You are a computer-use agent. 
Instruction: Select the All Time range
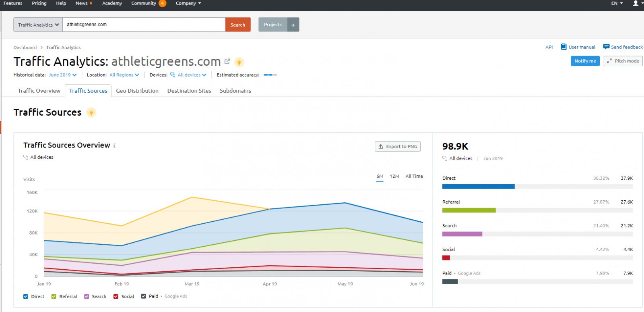(x=414, y=176)
